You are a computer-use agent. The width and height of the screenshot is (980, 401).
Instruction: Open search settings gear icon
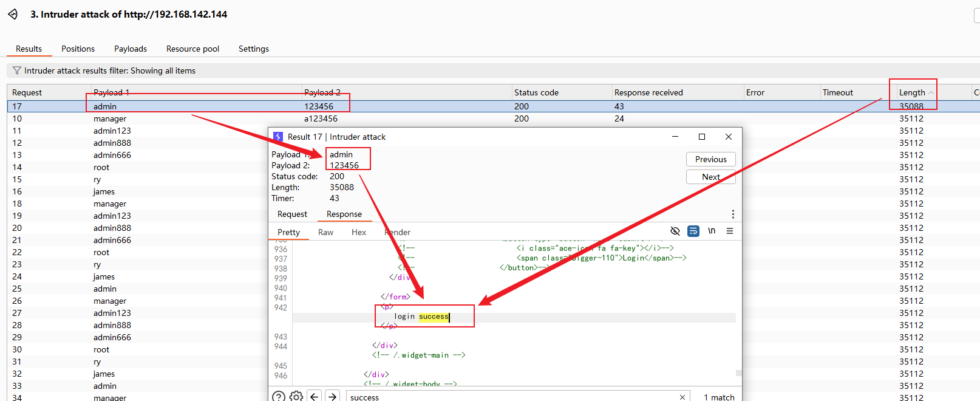pos(296,396)
